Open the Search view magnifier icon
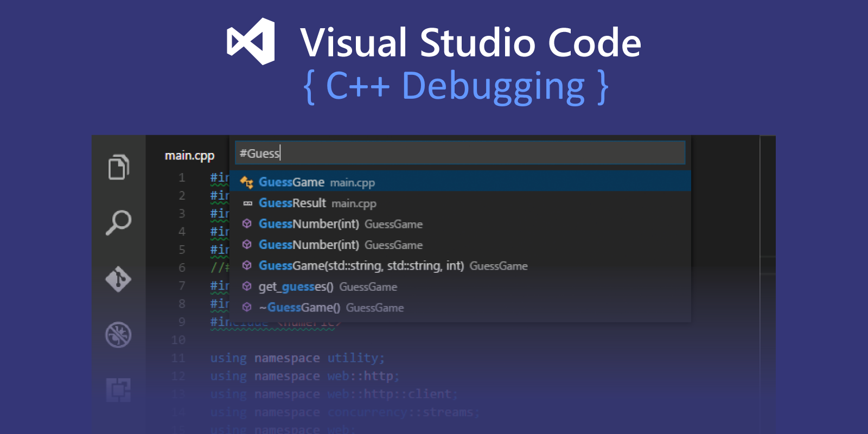868x434 pixels. click(119, 222)
